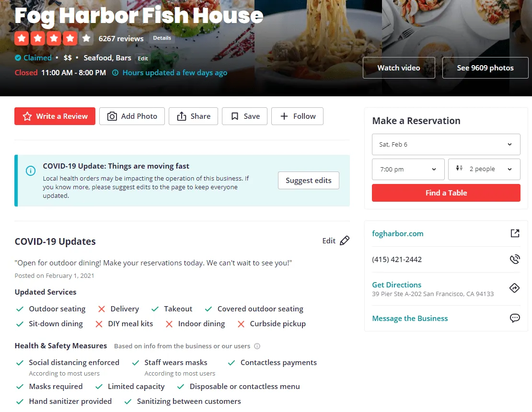Image resolution: width=532 pixels, height=412 pixels.
Task: Open See 9609 photos
Action: pos(485,68)
